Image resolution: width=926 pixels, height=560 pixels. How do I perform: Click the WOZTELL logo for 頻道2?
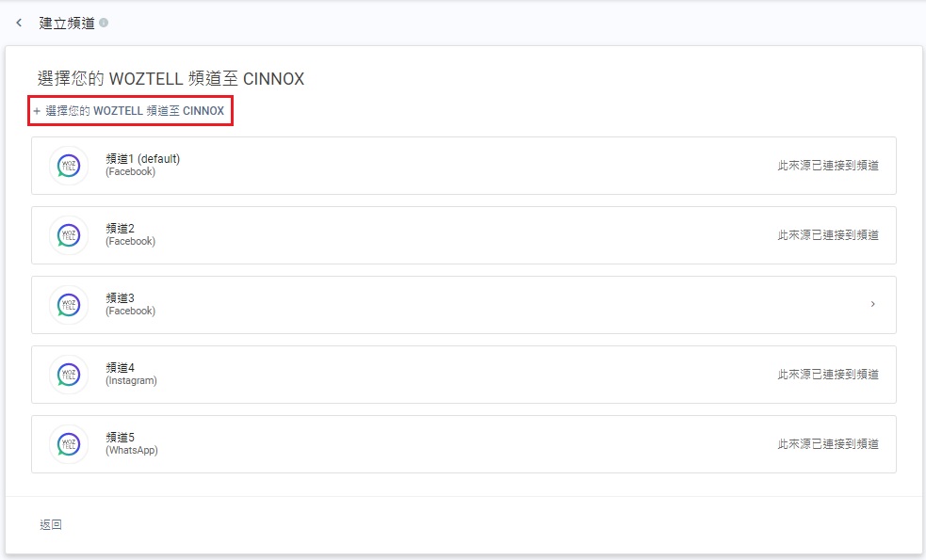[69, 235]
